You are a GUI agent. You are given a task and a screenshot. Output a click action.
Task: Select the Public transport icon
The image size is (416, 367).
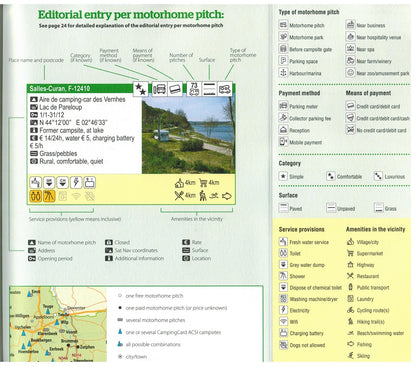(350, 287)
